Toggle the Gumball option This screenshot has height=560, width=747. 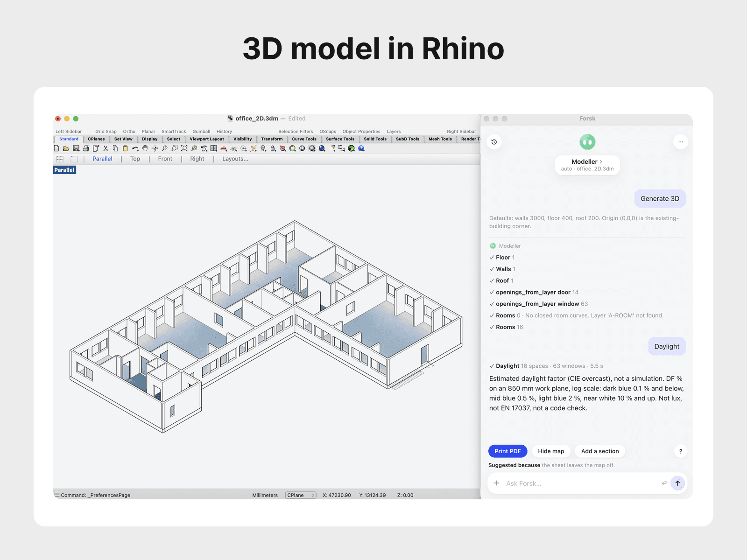click(201, 132)
